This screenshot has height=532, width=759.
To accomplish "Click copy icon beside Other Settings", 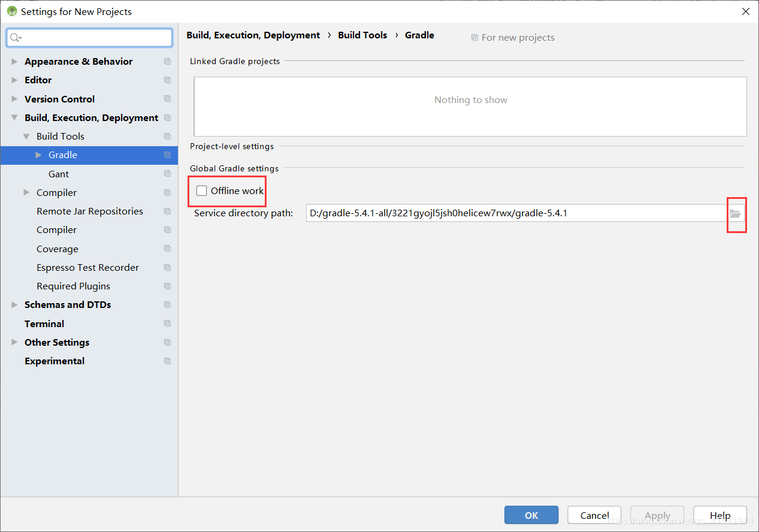I will 167,343.
